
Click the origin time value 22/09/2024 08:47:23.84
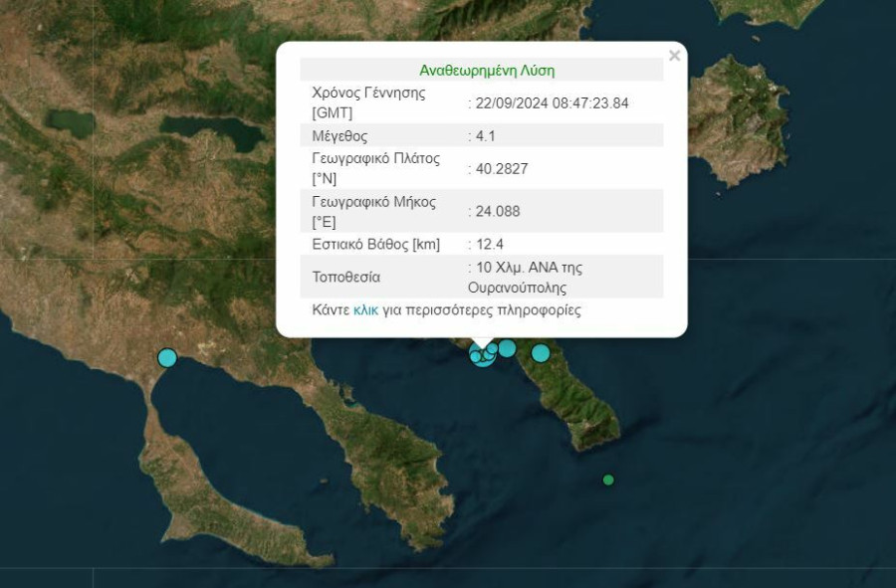(x=552, y=102)
